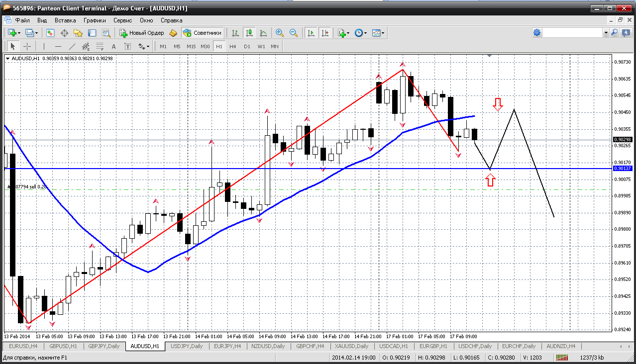Viewport: 636px width, 364px height.
Task: Open a new chart window icon
Action: [x=12, y=33]
